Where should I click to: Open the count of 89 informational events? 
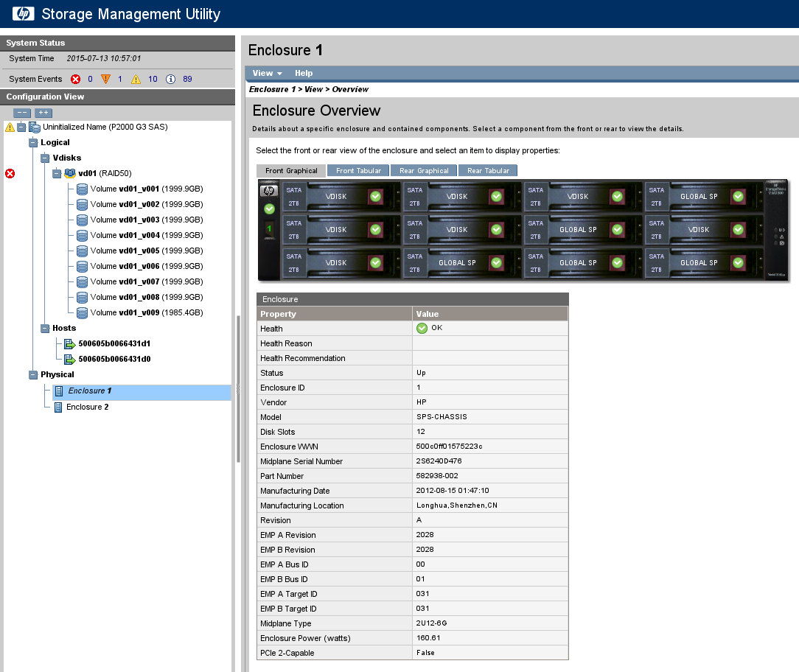point(187,79)
